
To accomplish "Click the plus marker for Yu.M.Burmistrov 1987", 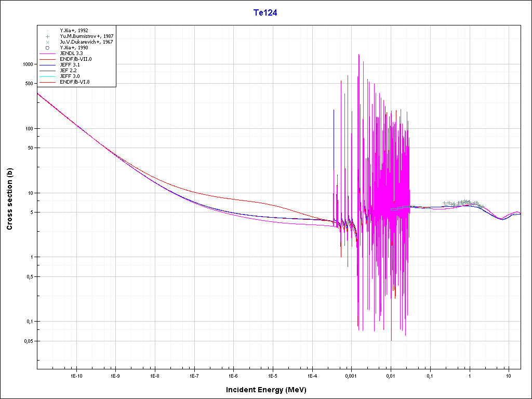I will click(x=47, y=36).
